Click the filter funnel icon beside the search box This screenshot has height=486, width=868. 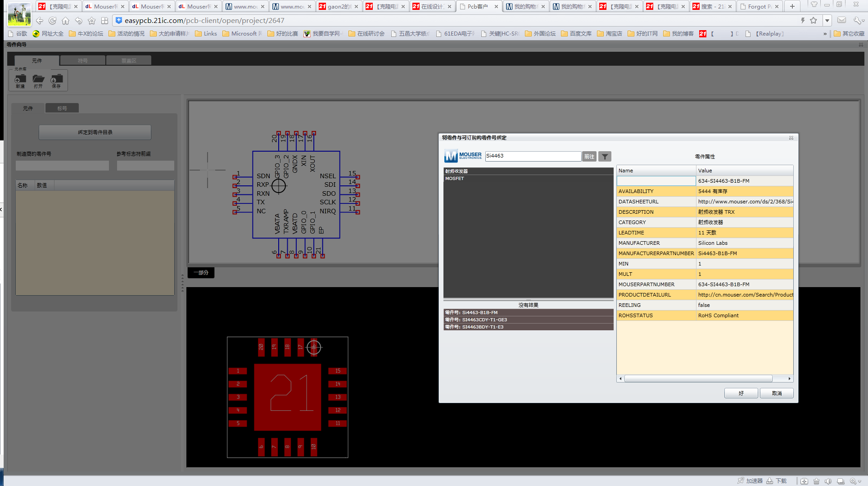605,157
